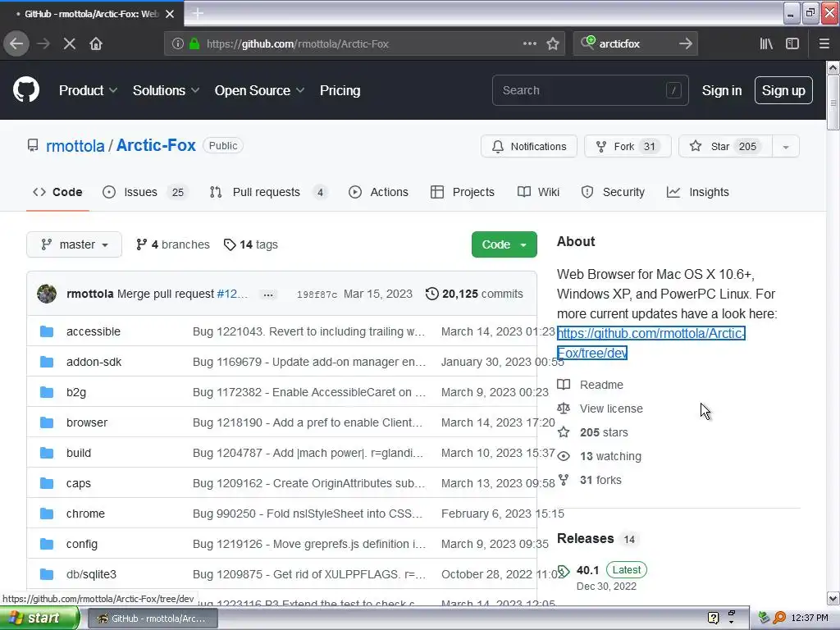Open the Library bookmarks icon
The image size is (840, 630).
766,43
